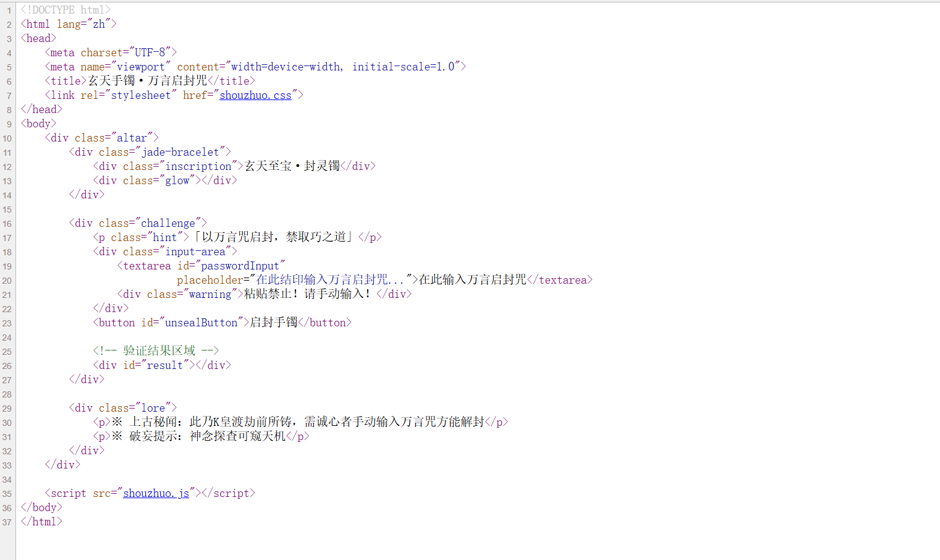Image resolution: width=940 pixels, height=560 pixels.
Task: Click the opening <body> tag
Action: coord(38,124)
